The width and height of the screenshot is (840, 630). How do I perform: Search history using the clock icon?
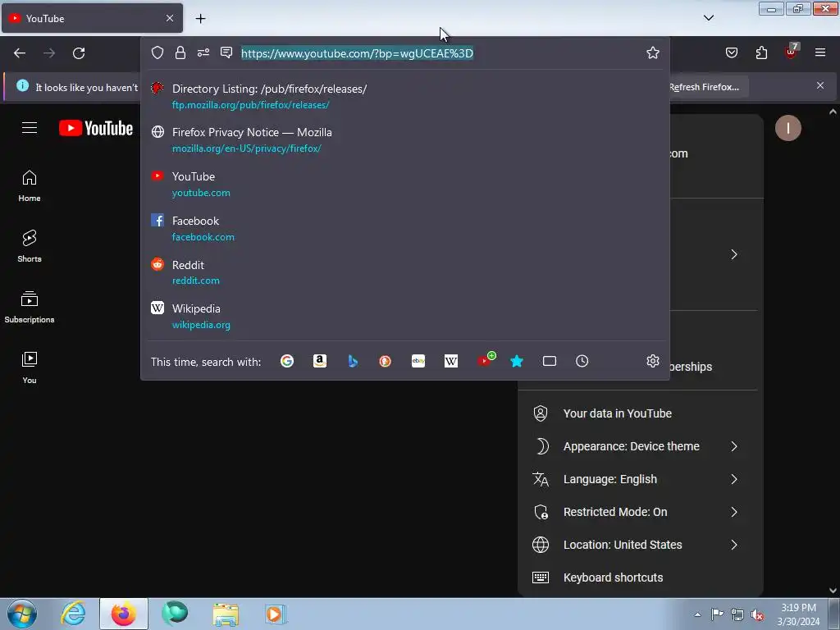pyautogui.click(x=582, y=361)
